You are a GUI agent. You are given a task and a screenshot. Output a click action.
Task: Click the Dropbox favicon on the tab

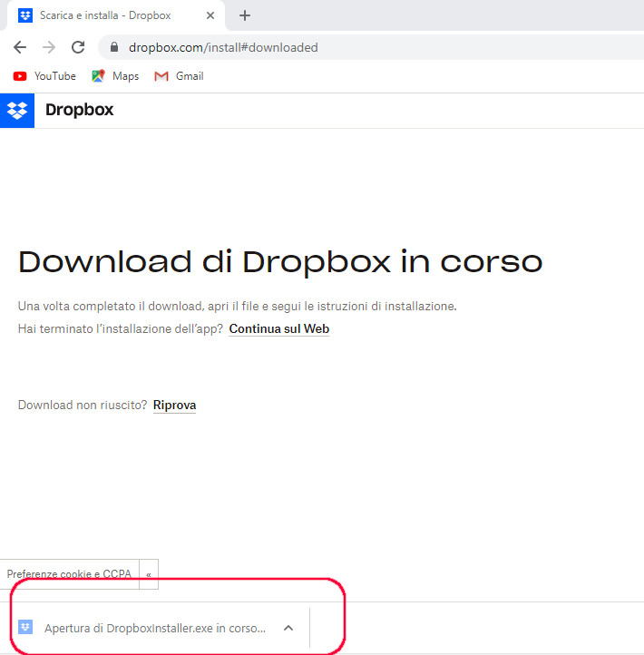pyautogui.click(x=25, y=15)
